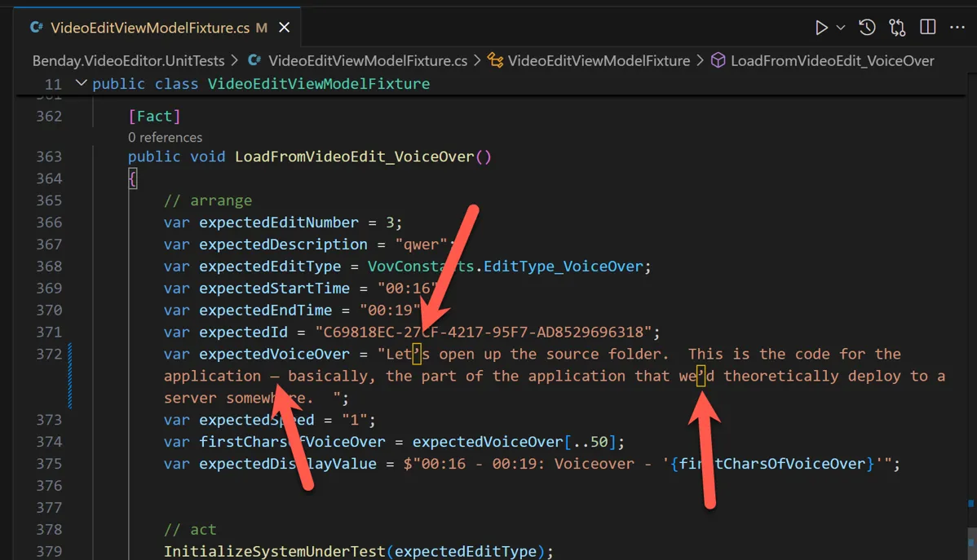Select the VideoEditViewModelFixture.cs editor tab
Image resolution: width=977 pixels, height=560 pixels.
[158, 28]
